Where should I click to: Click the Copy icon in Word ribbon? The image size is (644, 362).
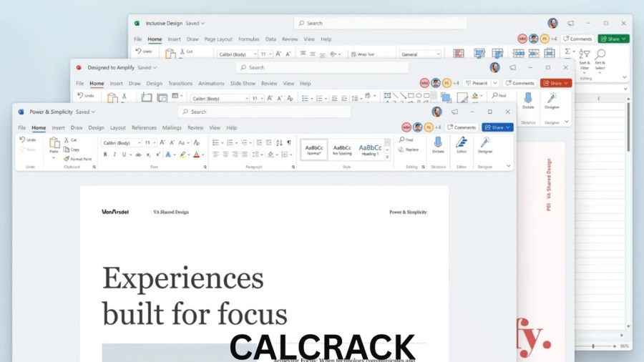pyautogui.click(x=67, y=150)
